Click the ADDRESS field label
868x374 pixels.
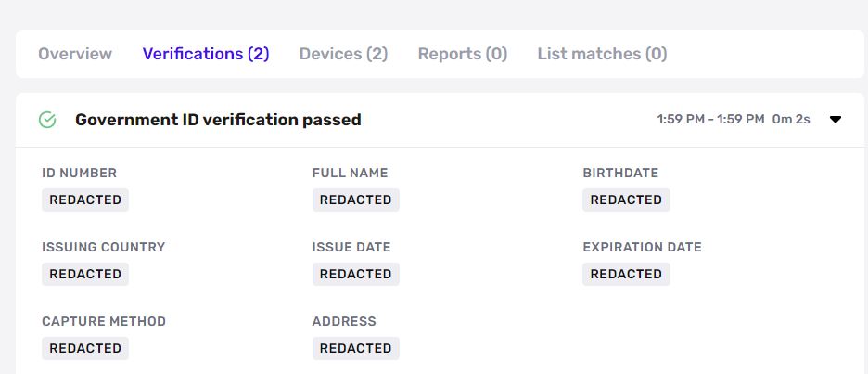tap(344, 321)
